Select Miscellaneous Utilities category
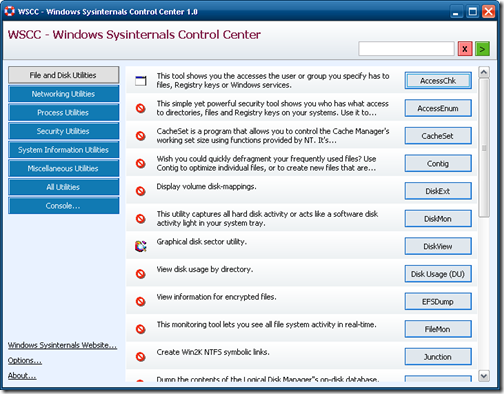 (x=63, y=169)
